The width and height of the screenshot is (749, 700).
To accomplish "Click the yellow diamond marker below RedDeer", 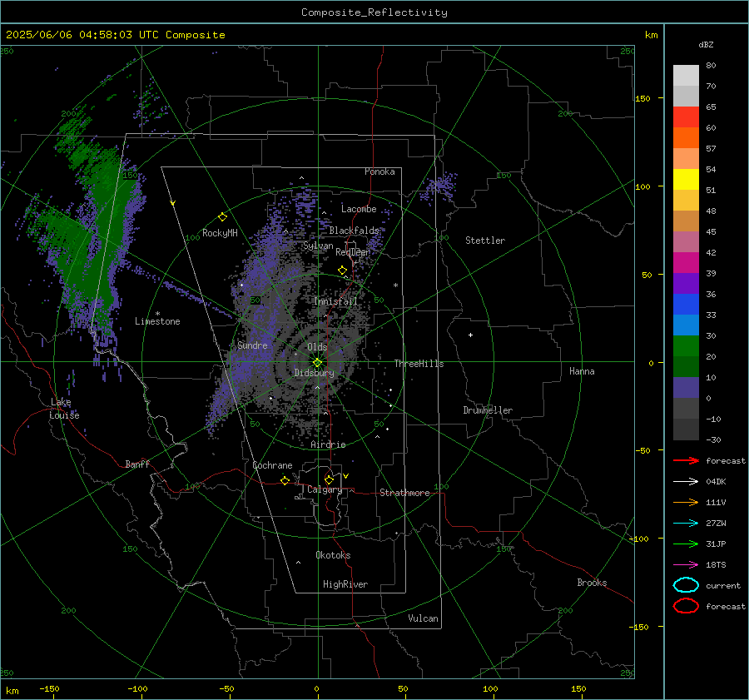I will tap(343, 271).
